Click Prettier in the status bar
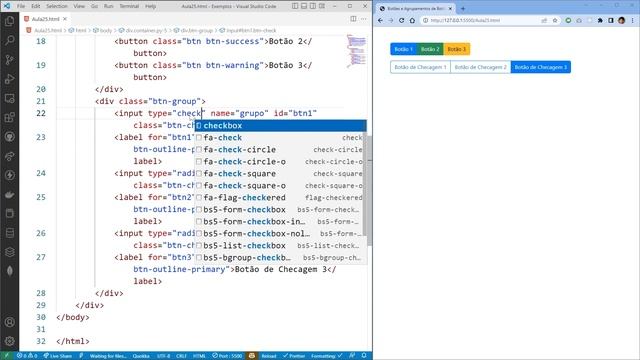Image resolution: width=640 pixels, height=360 pixels. (294, 356)
